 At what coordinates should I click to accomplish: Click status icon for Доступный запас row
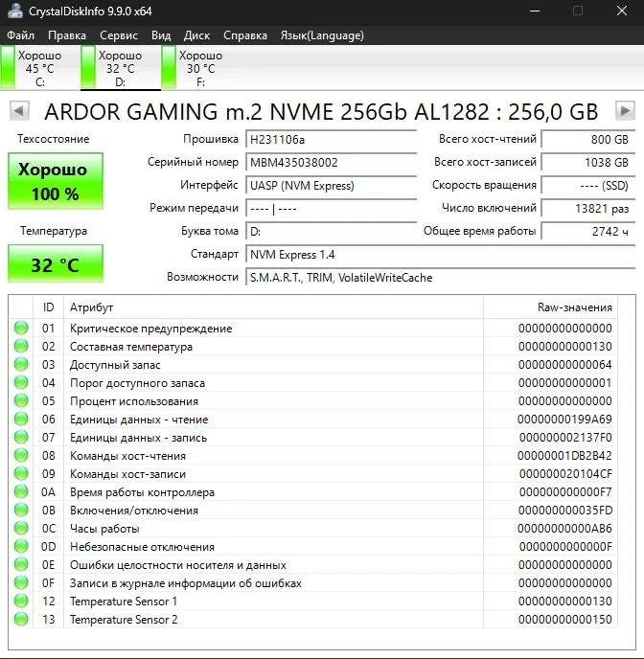click(x=21, y=364)
